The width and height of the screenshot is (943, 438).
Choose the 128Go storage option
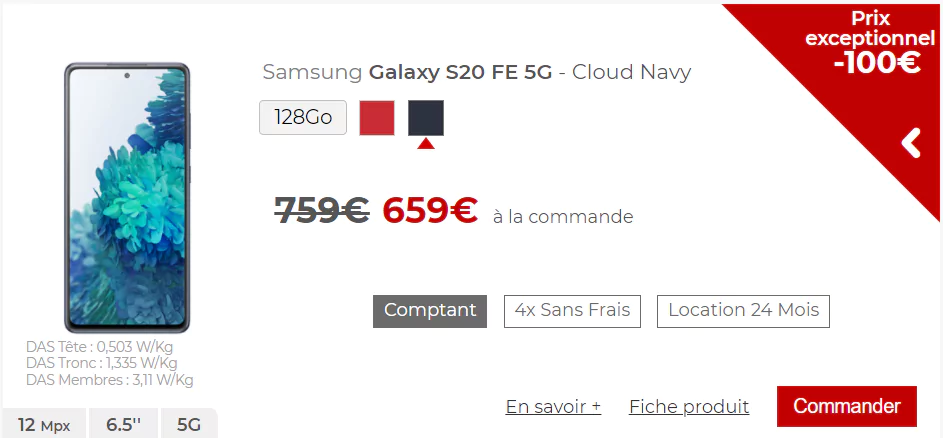[303, 117]
